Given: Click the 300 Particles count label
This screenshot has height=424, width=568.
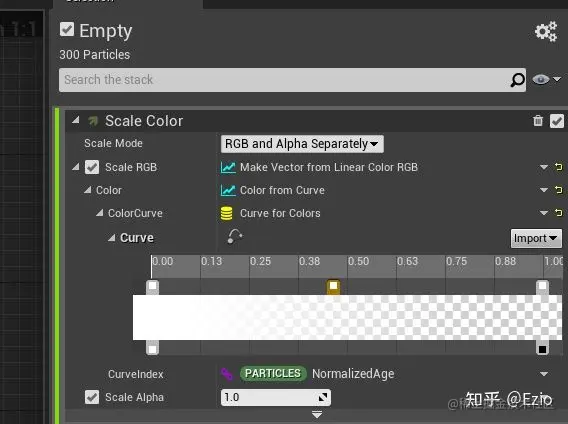Looking at the screenshot, I should pos(95,55).
